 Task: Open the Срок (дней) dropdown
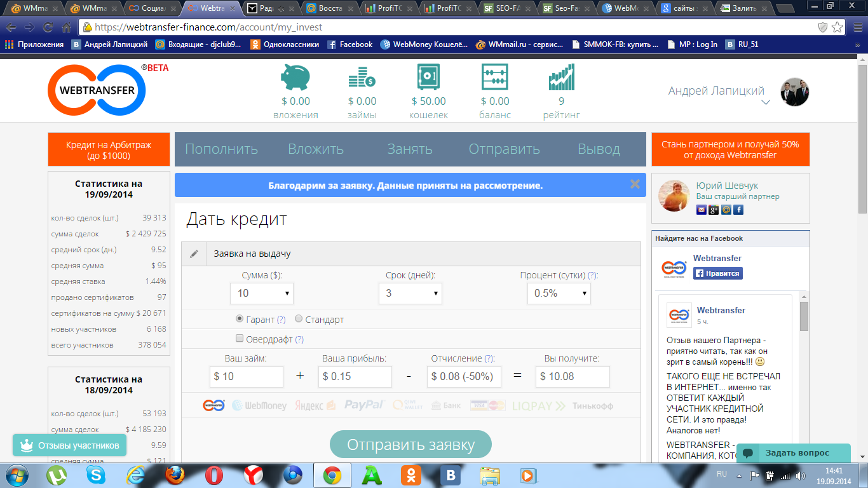tap(410, 293)
